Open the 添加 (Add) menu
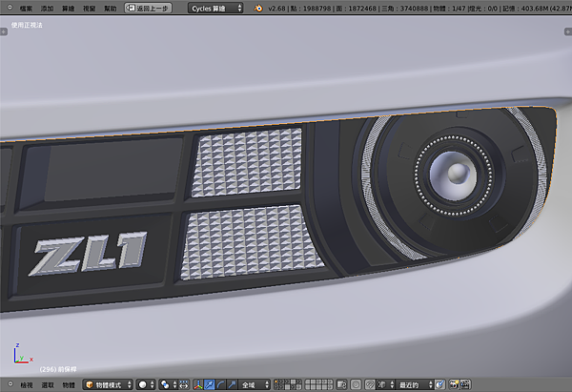The height and width of the screenshot is (392, 572). (47, 8)
